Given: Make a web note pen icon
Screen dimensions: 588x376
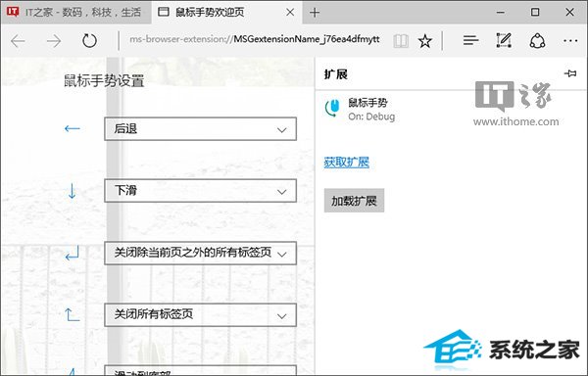Looking at the screenshot, I should click(x=504, y=40).
